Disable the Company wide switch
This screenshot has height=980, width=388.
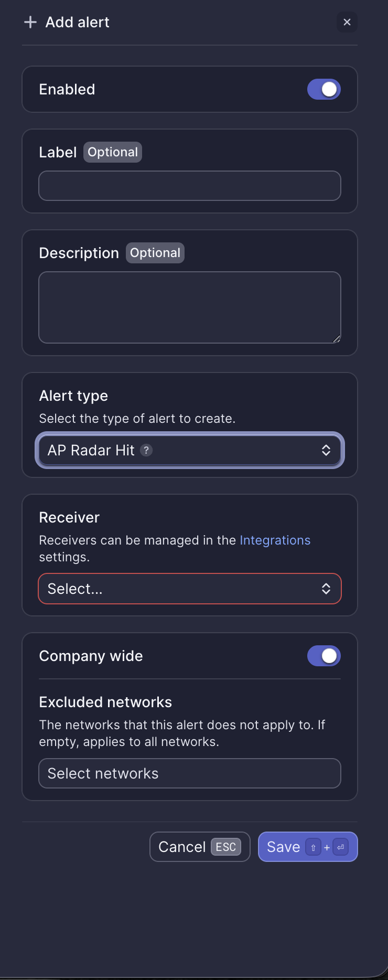324,656
